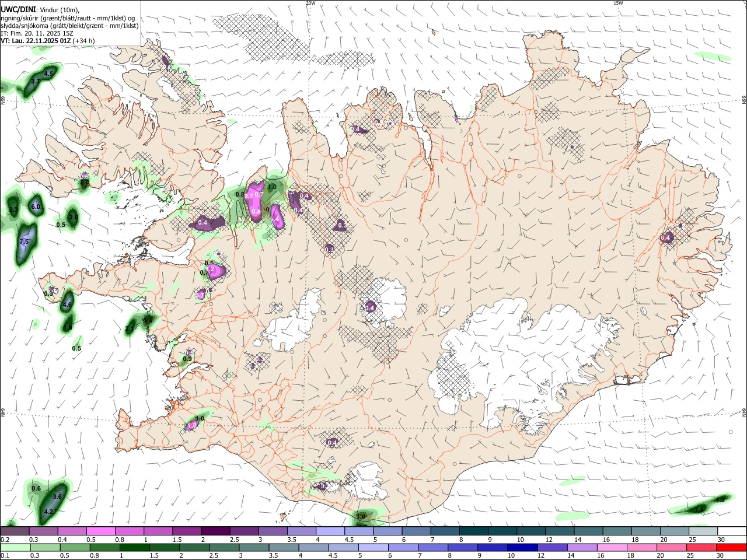This screenshot has width=747, height=560.
Task: Click the '3.6' precipitation value on the map
Action: pyautogui.click(x=57, y=496)
